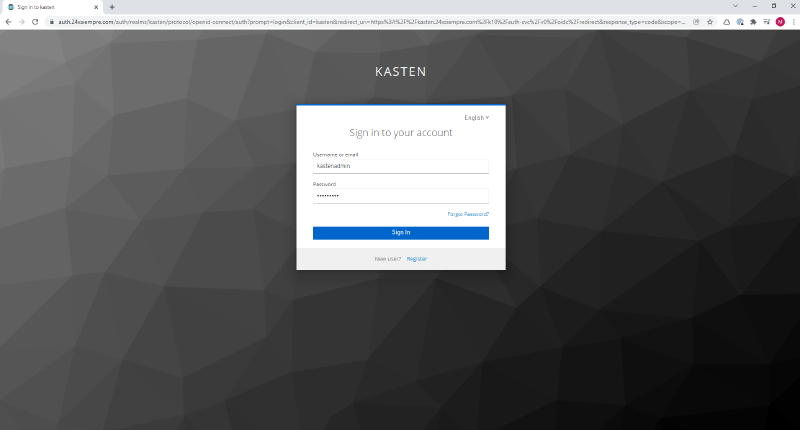Viewport: 800px width, 430px height.
Task: Minimize the browser window
Action: (755, 6)
